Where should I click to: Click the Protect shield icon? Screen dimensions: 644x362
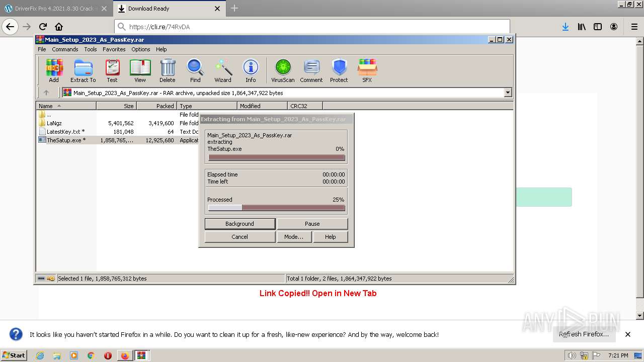tap(339, 70)
